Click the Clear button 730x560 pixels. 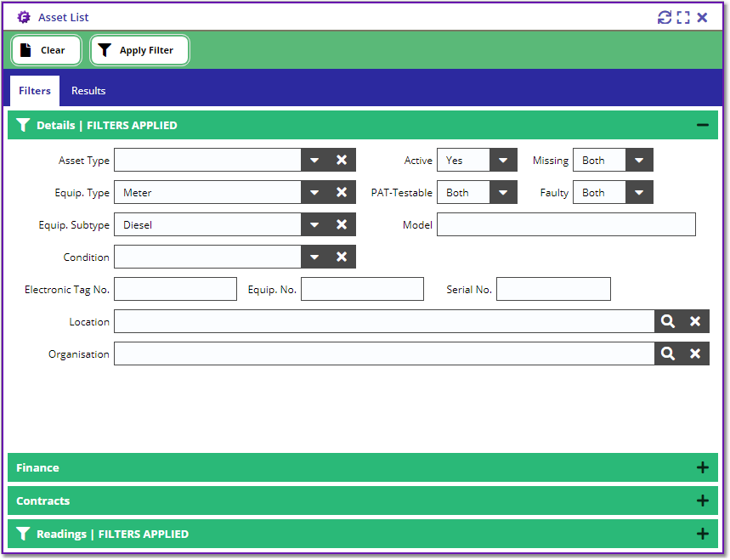click(46, 50)
